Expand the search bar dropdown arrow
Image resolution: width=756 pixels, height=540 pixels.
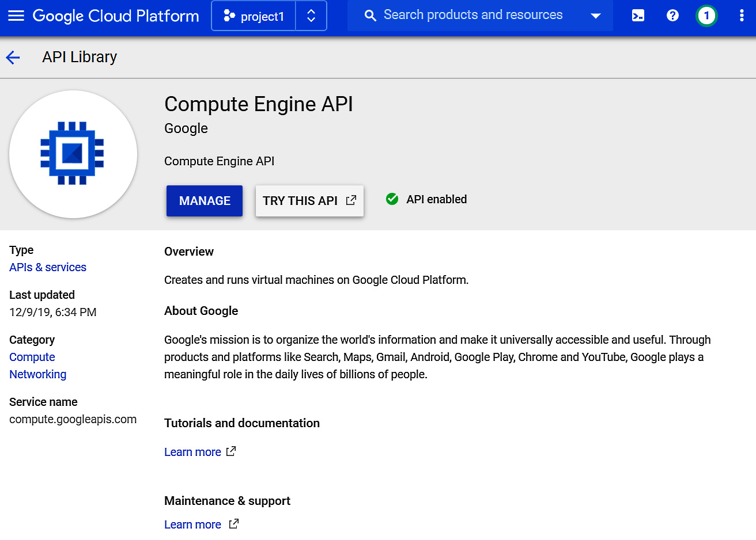click(x=596, y=16)
